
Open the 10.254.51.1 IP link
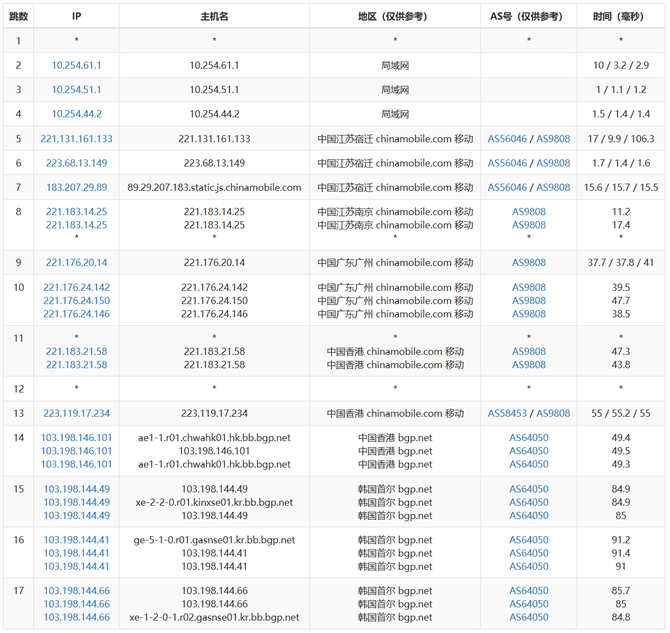(77, 90)
